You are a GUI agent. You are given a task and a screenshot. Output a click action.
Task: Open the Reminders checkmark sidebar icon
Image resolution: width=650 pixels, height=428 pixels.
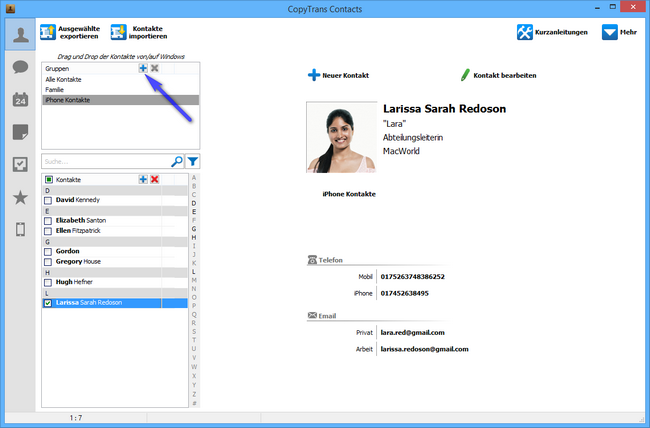(x=19, y=165)
